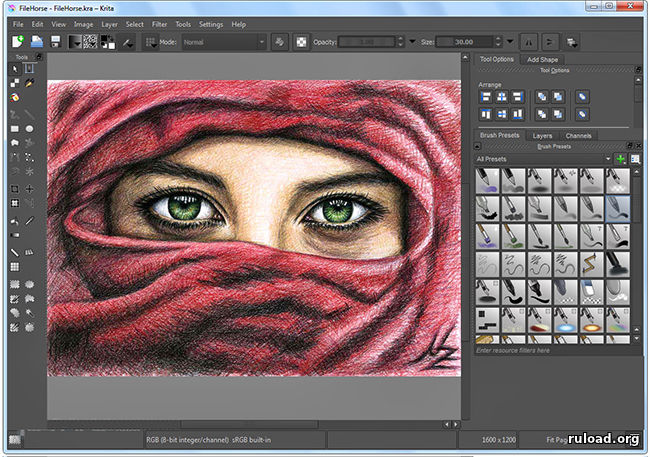Viewport: 650px width, 457px height.
Task: Open the blending Mode dropdown
Action: (222, 42)
